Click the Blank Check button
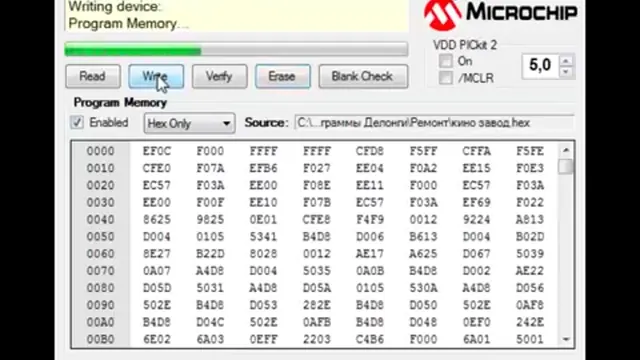This screenshot has height=360, width=640. [363, 76]
